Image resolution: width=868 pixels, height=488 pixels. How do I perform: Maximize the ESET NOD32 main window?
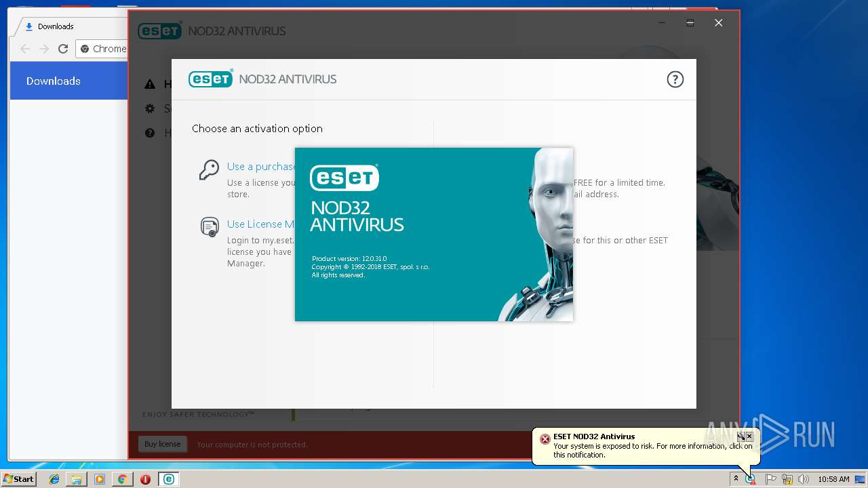[x=690, y=23]
